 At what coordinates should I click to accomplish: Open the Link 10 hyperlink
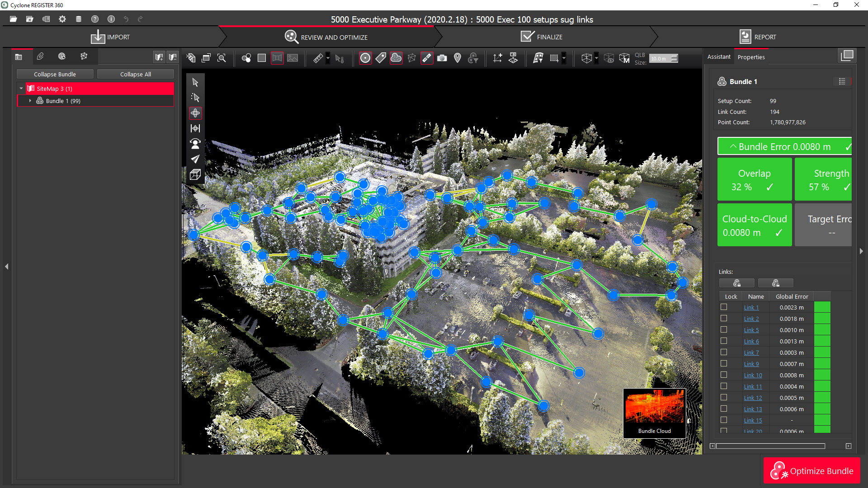pyautogui.click(x=753, y=375)
